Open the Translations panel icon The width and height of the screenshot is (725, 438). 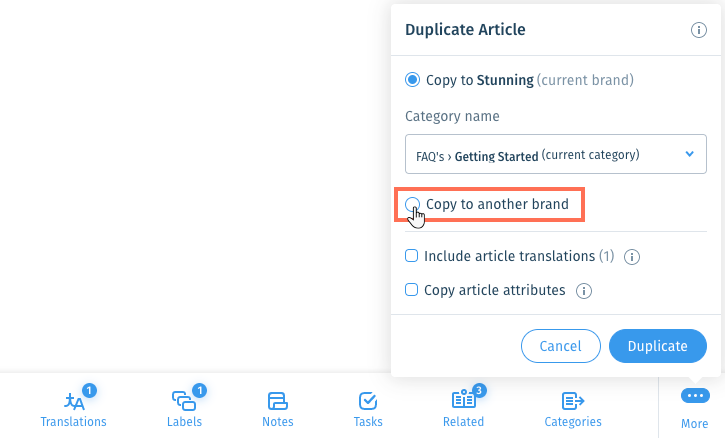tap(74, 401)
